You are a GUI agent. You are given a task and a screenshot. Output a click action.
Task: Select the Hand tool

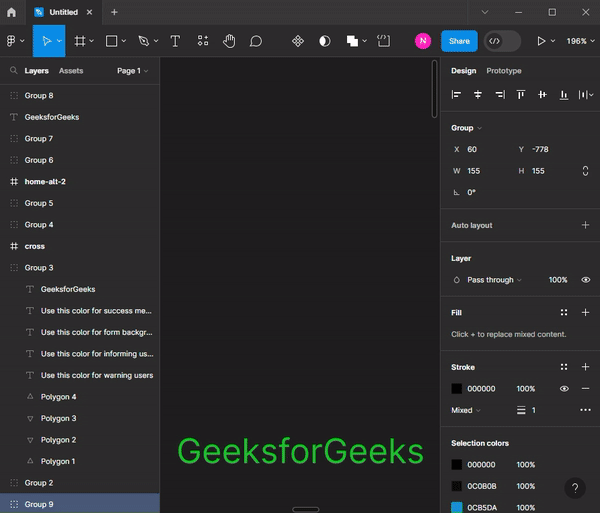point(229,41)
